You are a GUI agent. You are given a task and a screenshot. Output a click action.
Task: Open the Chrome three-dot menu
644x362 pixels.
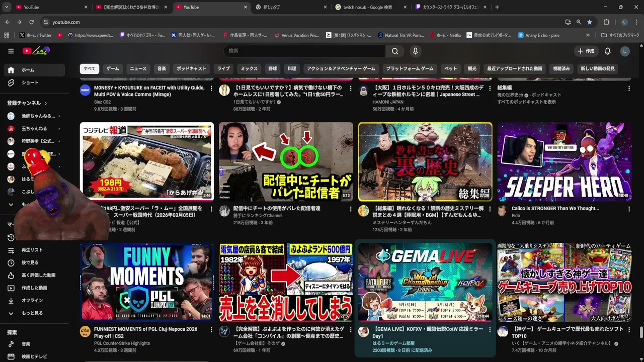click(637, 22)
